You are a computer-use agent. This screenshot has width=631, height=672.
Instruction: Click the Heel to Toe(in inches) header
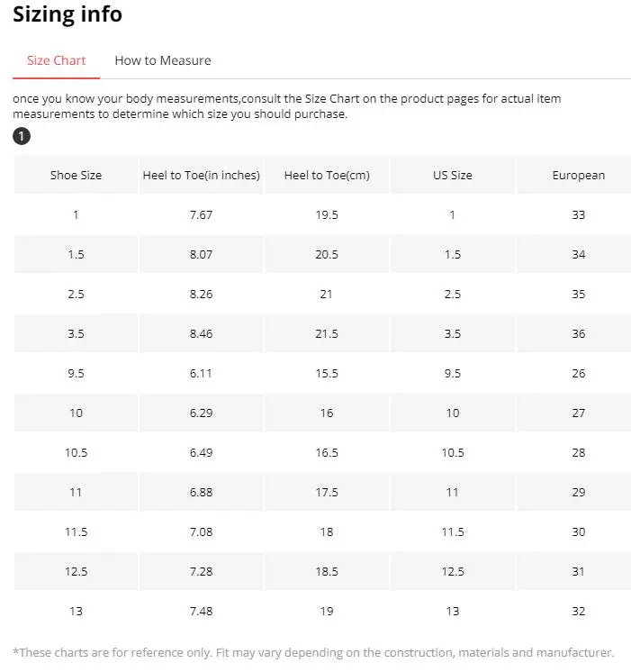pyautogui.click(x=202, y=175)
